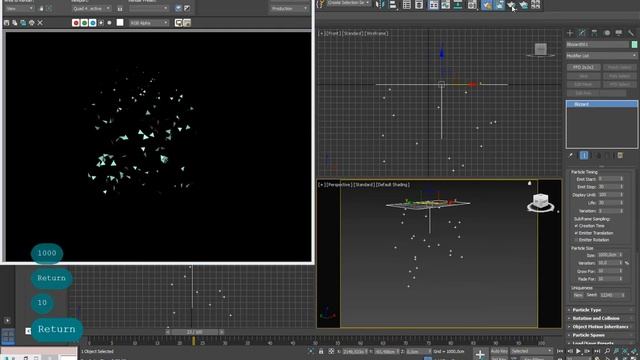
Task: Open the Modifier List dropdown
Action: pyautogui.click(x=602, y=56)
